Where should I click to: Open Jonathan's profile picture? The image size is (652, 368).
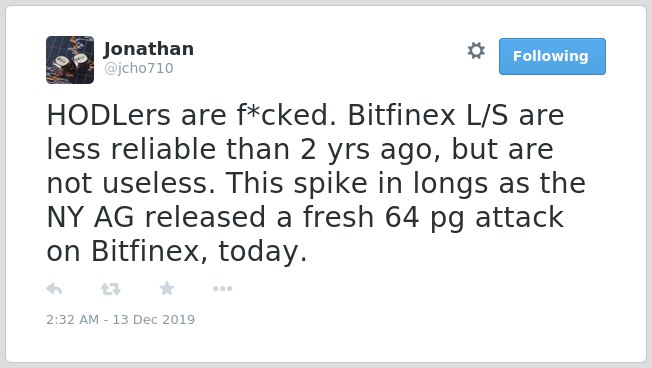tap(70, 60)
